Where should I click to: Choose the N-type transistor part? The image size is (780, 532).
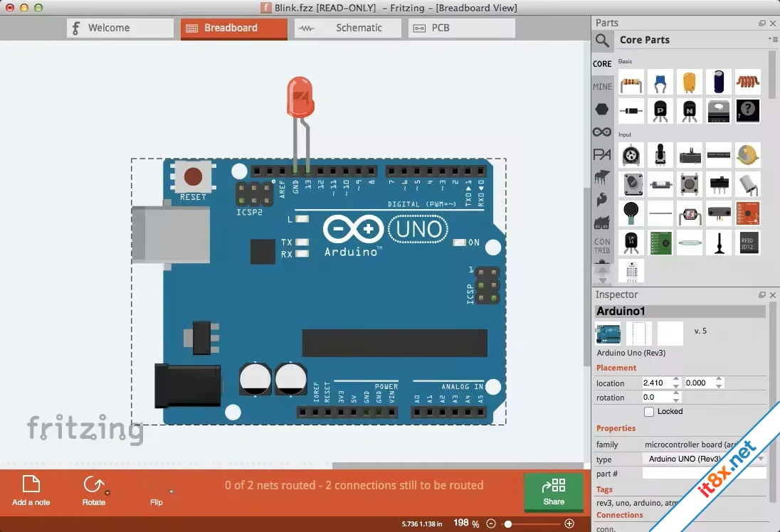689,111
